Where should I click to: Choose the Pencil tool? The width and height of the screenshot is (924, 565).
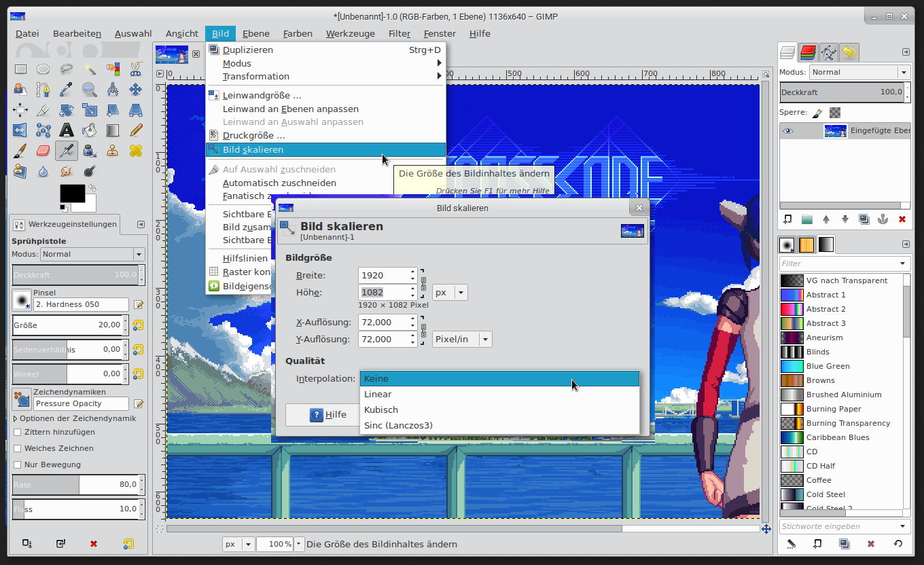(x=136, y=130)
